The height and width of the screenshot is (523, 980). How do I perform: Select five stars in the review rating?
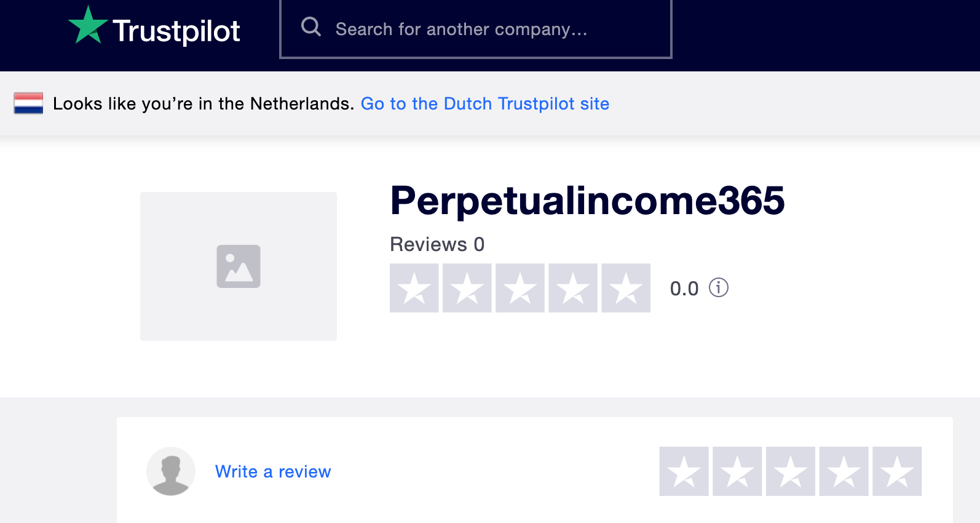click(897, 471)
